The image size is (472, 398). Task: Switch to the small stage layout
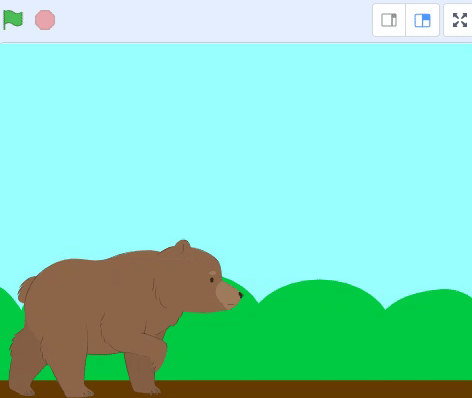coord(389,20)
